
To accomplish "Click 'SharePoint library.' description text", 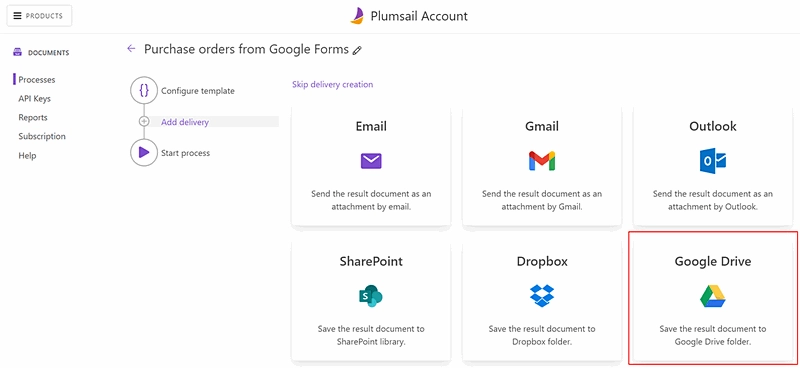I will (371, 342).
